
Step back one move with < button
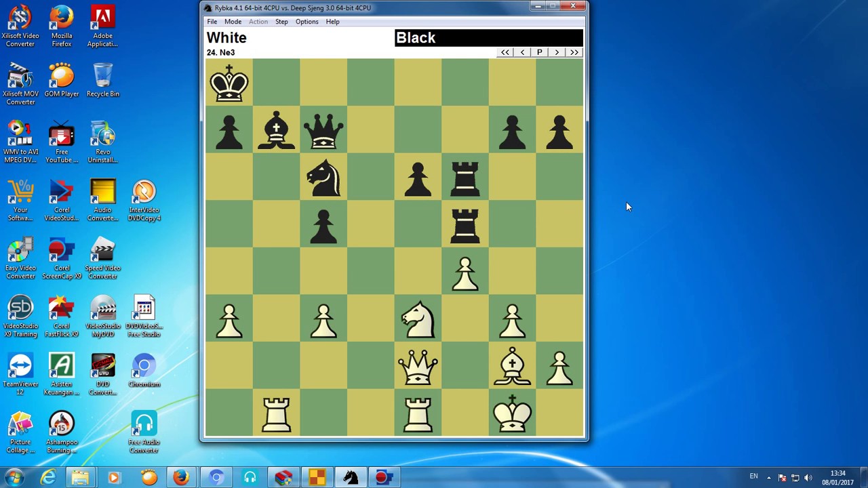(x=522, y=52)
